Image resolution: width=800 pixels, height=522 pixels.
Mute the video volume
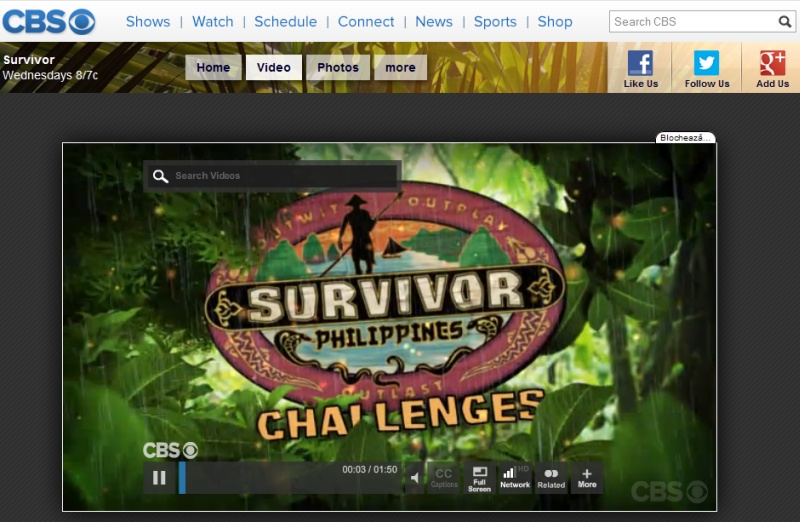coord(415,478)
